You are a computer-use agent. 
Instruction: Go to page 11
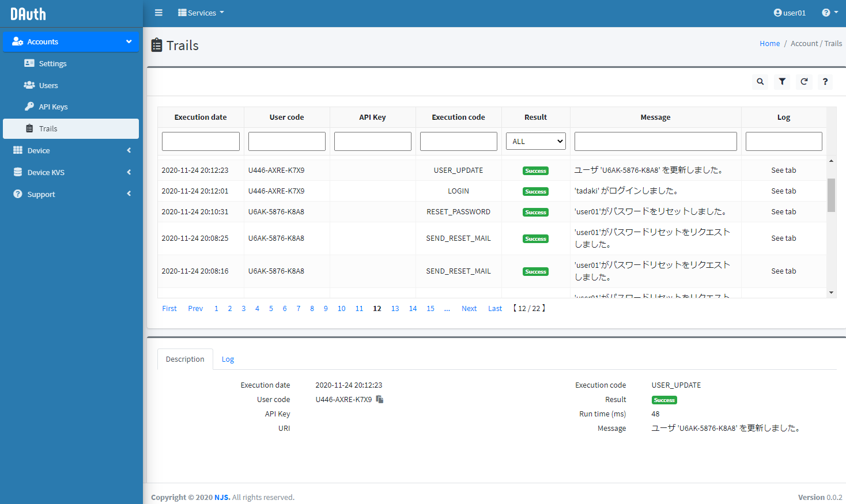359,309
